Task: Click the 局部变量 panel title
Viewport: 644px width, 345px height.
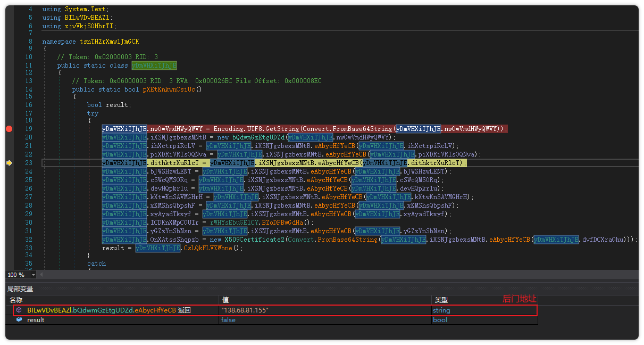Action: tap(20, 289)
